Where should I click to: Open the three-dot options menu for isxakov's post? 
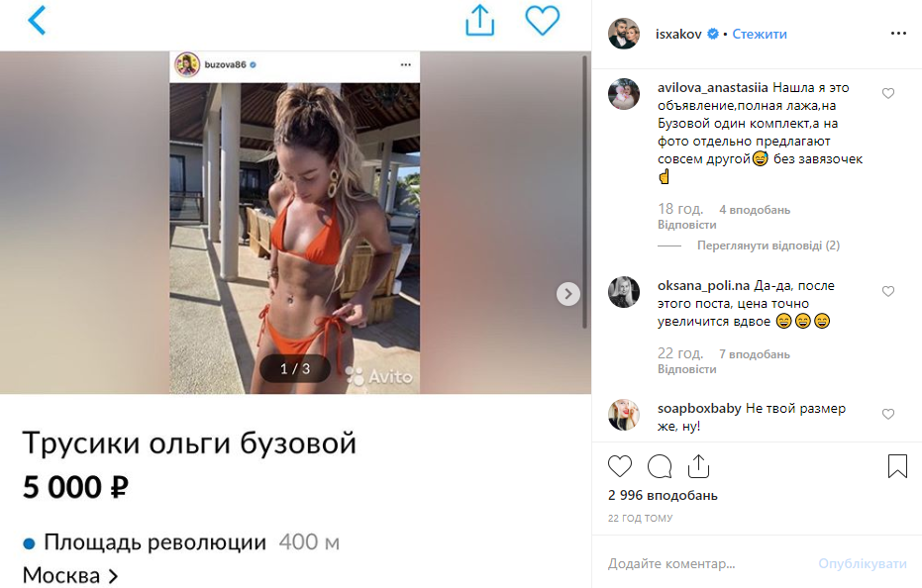[x=898, y=34]
